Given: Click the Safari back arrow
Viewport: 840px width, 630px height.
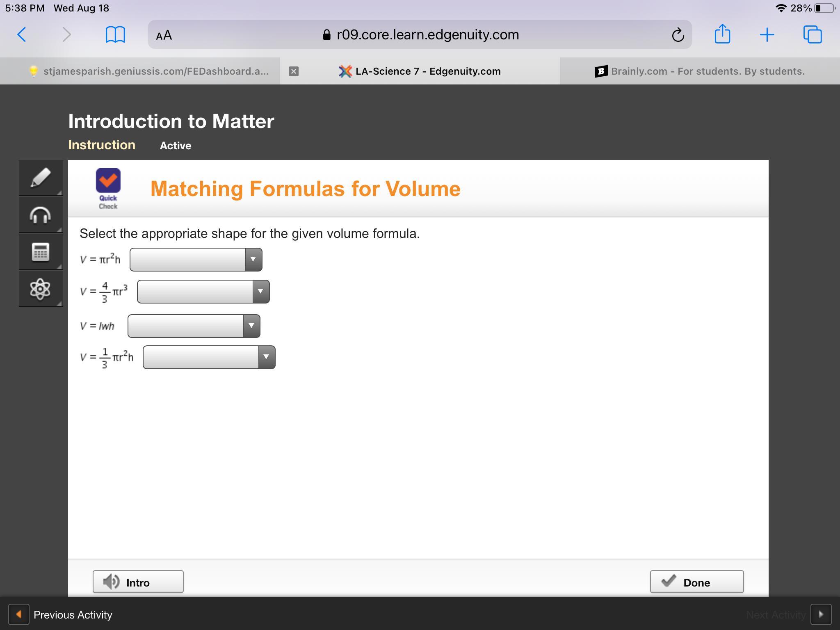Looking at the screenshot, I should (22, 35).
